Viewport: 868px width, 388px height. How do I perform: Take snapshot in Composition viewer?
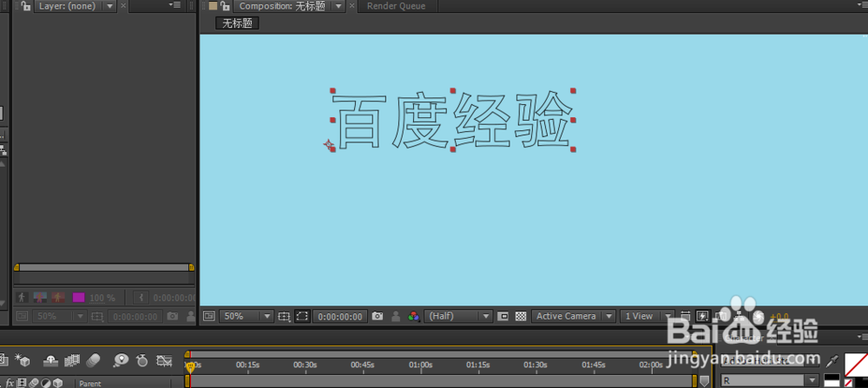[378, 316]
